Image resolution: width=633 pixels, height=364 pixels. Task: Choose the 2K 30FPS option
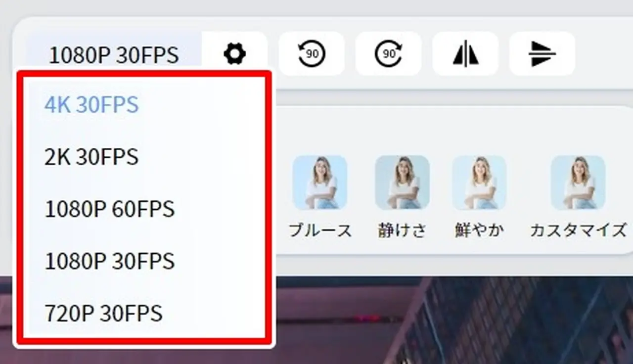(x=91, y=157)
